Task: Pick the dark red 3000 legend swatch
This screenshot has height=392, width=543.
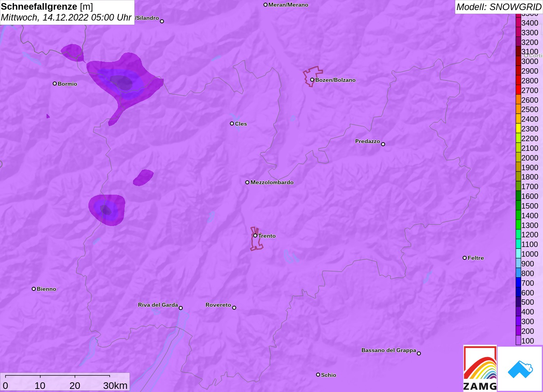Action: coord(518,61)
